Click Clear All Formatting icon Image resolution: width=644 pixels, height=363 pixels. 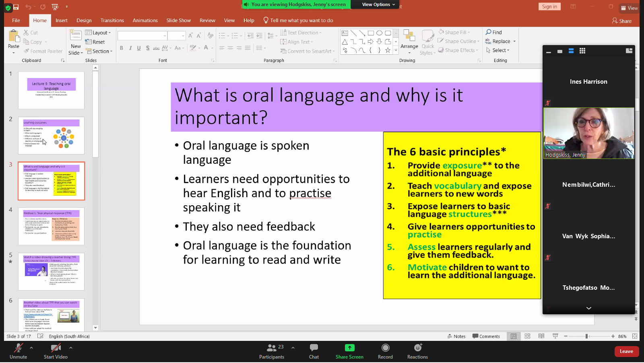(x=210, y=36)
